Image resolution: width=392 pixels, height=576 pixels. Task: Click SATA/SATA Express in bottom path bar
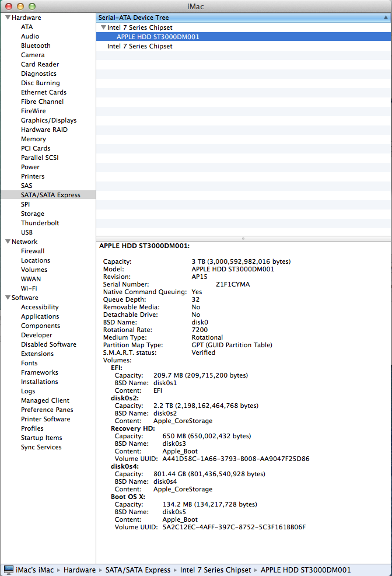(138, 570)
